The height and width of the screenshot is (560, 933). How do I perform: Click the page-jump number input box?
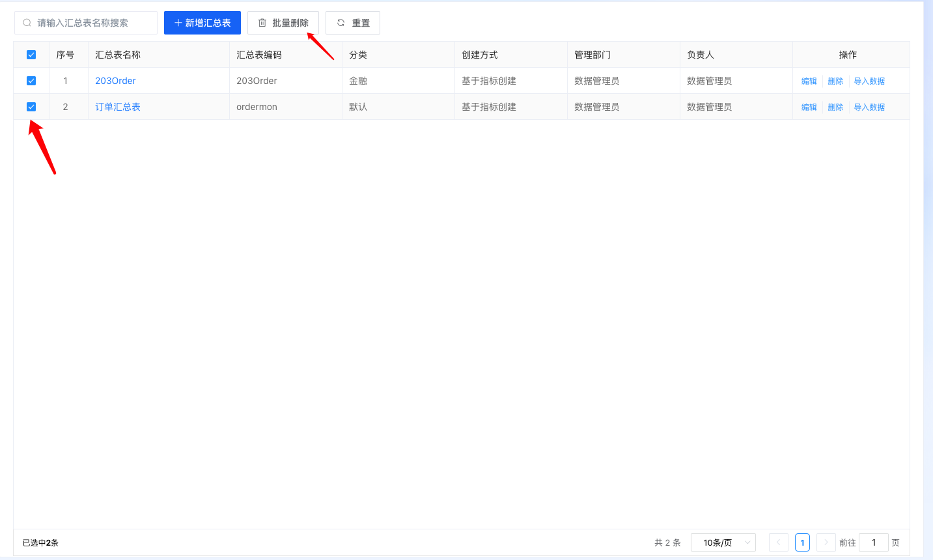pyautogui.click(x=873, y=542)
